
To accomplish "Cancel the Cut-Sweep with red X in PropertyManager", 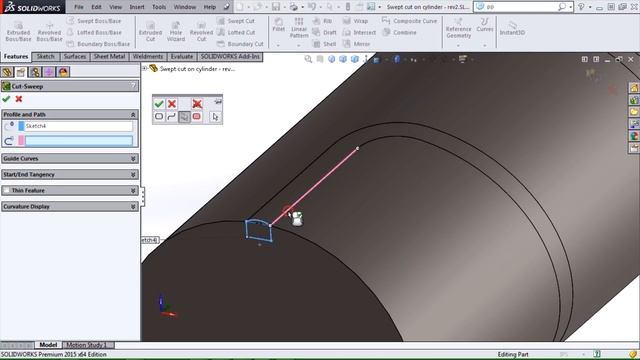I will pos(19,99).
